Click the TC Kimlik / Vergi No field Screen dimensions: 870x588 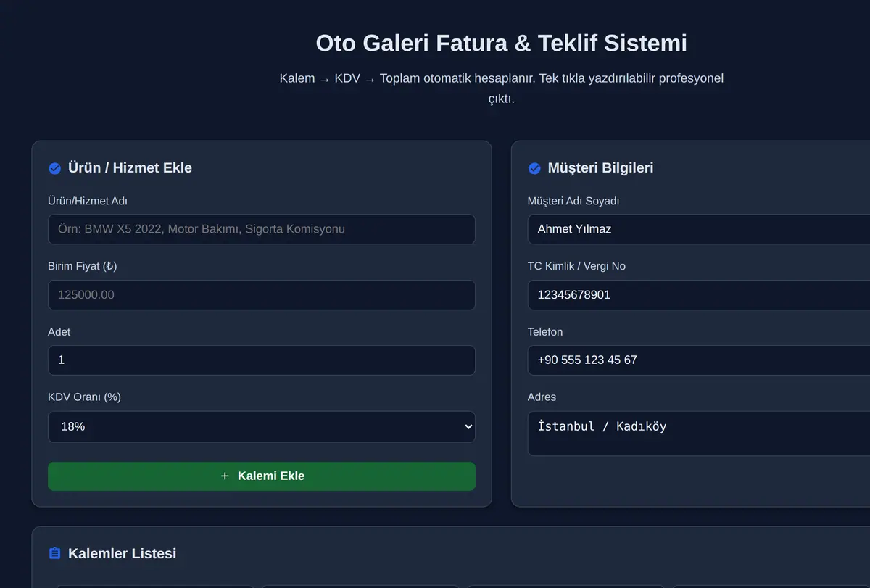[699, 295]
